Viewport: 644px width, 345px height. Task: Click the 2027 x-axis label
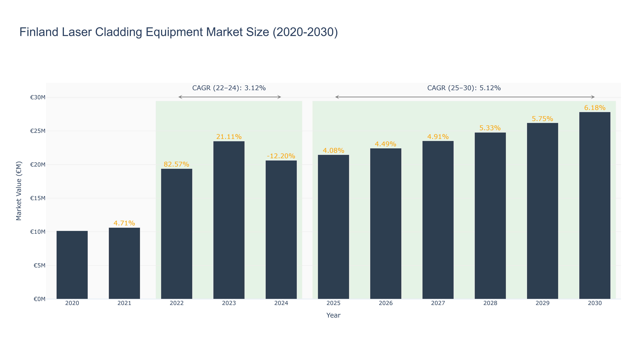pyautogui.click(x=438, y=303)
